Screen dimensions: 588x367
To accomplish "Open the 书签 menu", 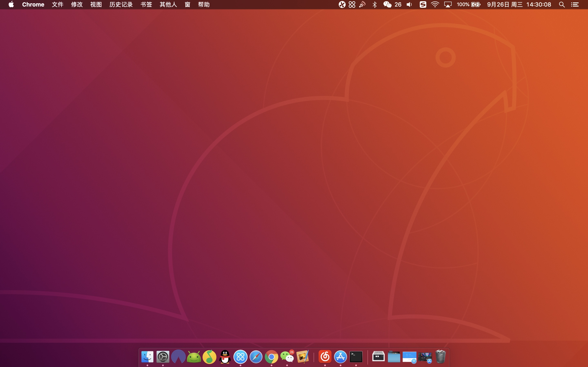I will (x=146, y=5).
